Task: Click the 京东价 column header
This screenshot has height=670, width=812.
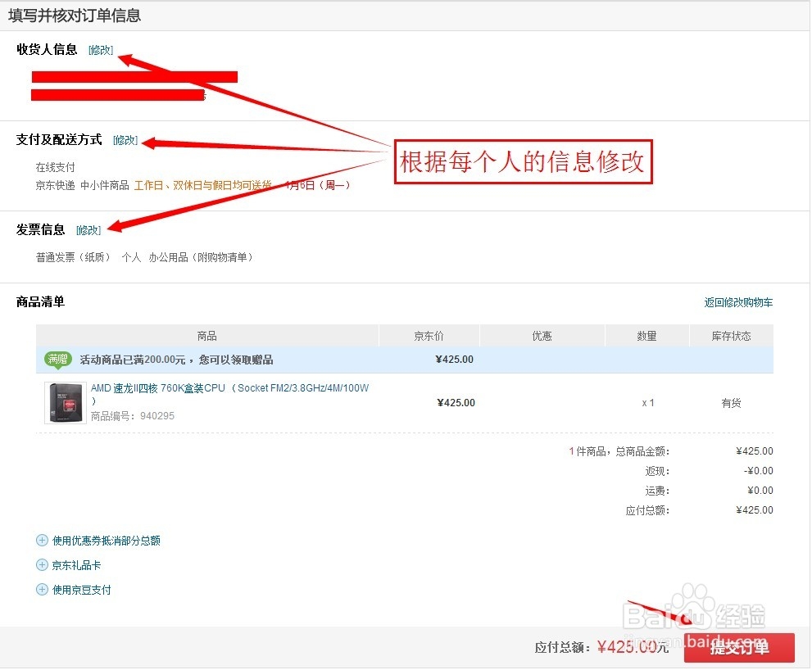Action: pos(429,336)
